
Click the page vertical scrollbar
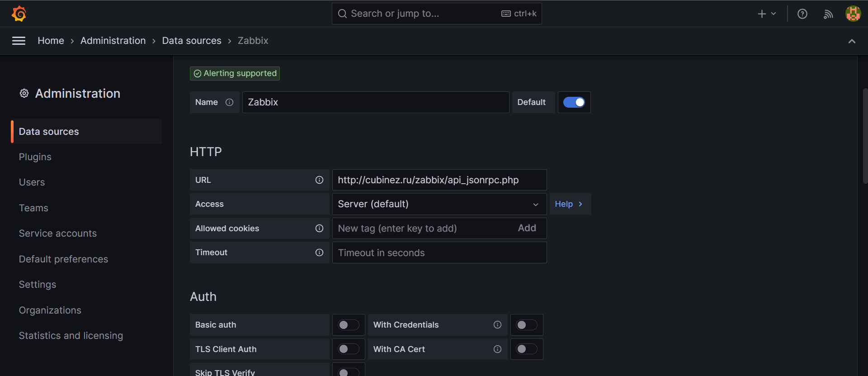pyautogui.click(x=865, y=136)
